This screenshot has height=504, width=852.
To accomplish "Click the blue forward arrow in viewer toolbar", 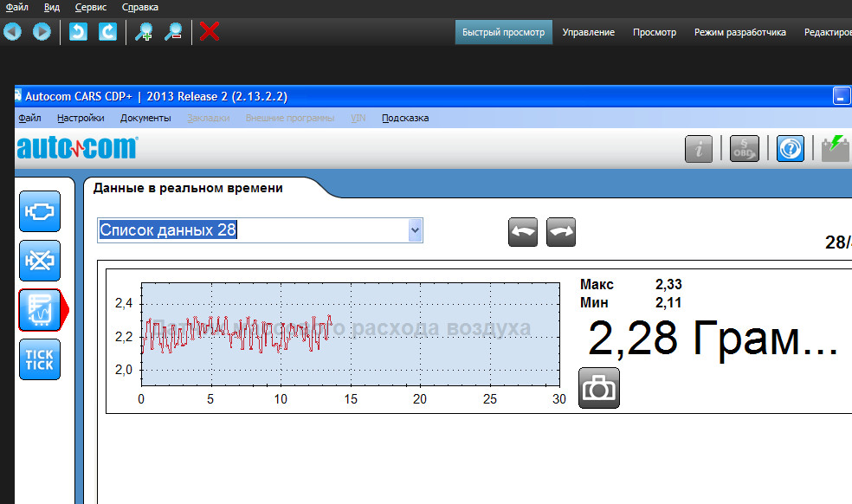I will [x=42, y=32].
